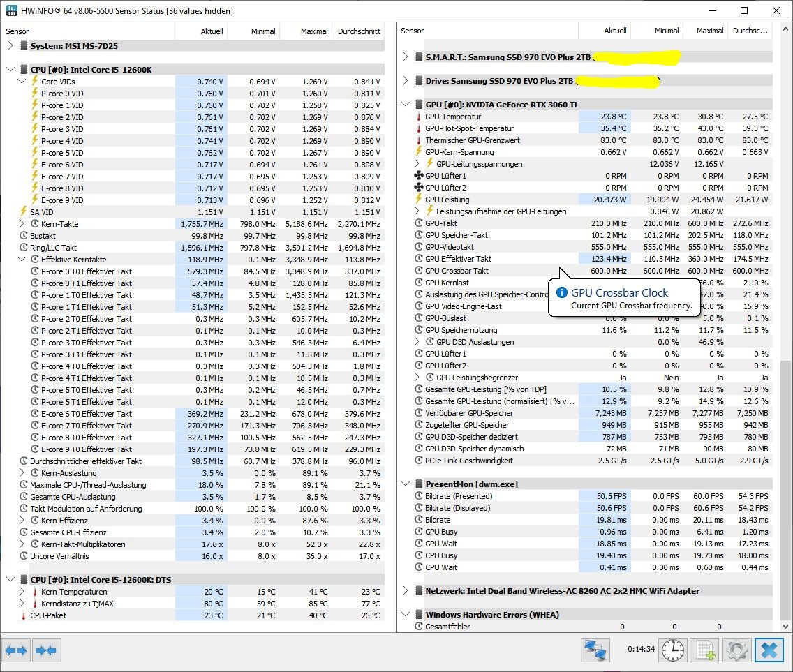Click the 0:14:34 elapsed time display
This screenshot has width=793, height=672.
click(x=641, y=649)
